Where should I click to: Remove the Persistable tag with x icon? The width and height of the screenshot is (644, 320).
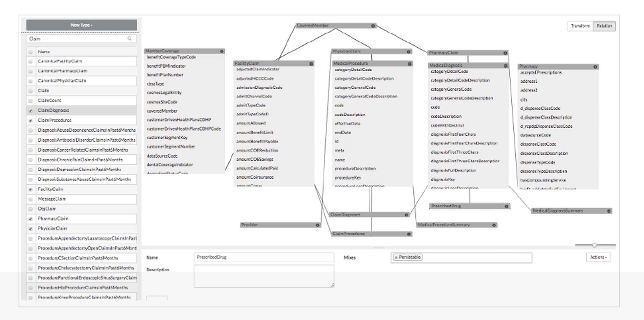396,258
